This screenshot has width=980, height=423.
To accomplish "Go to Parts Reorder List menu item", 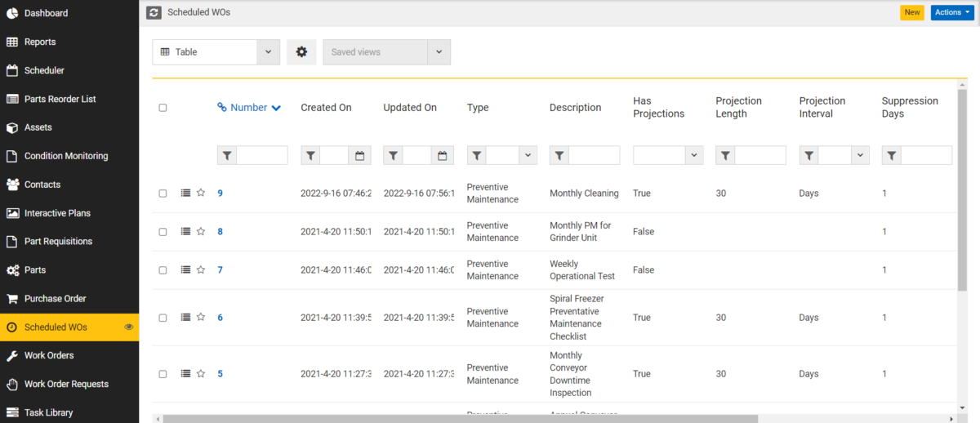I will (60, 99).
